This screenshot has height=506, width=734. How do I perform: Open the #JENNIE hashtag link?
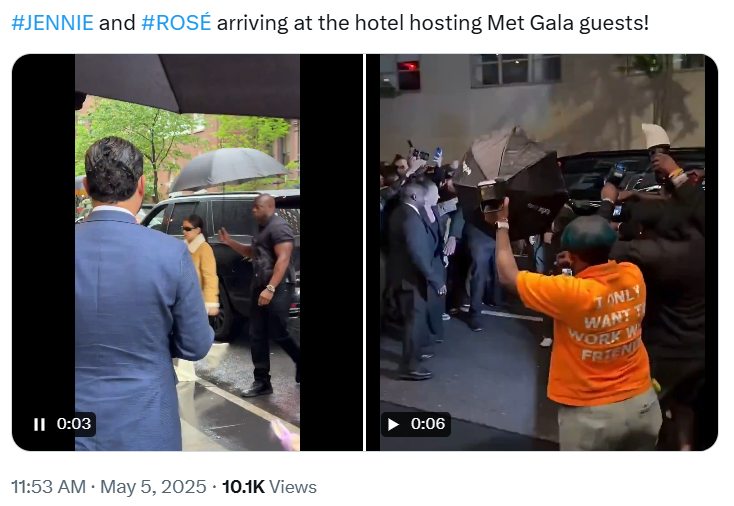click(52, 22)
